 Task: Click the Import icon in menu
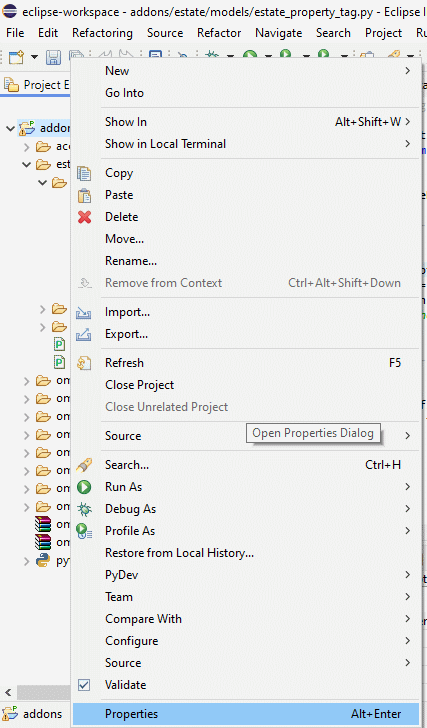(84, 312)
